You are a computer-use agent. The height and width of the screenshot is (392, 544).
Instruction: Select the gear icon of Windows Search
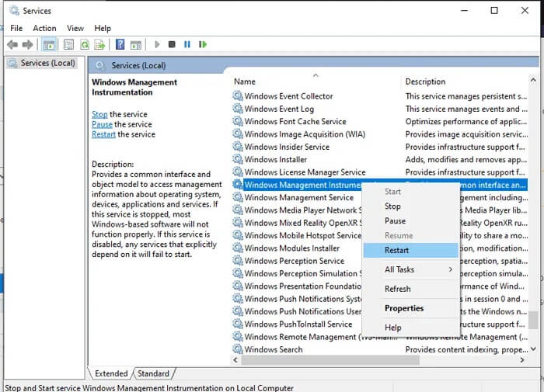click(x=238, y=349)
